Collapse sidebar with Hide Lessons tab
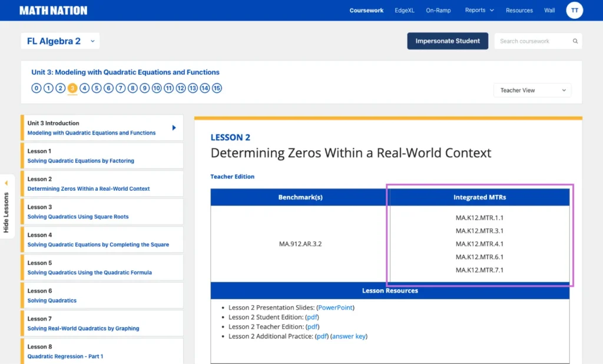Screen dimensions: 603x364 click(x=6, y=207)
